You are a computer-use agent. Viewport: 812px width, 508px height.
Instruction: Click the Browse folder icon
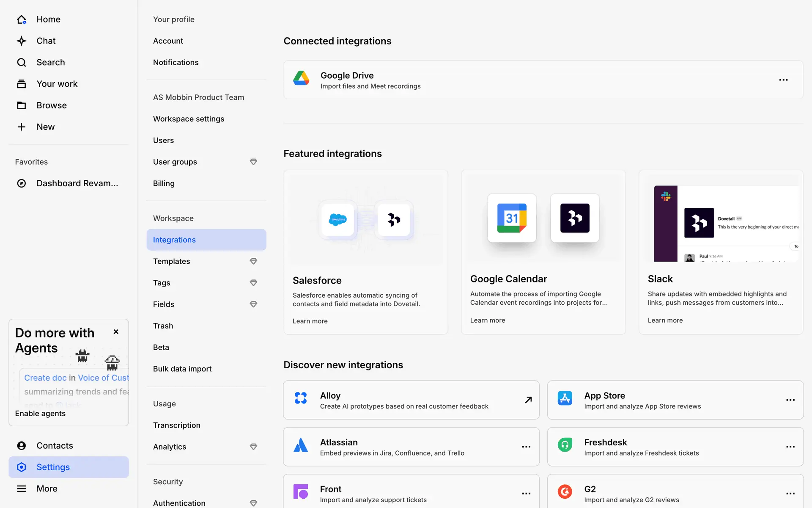(22, 105)
